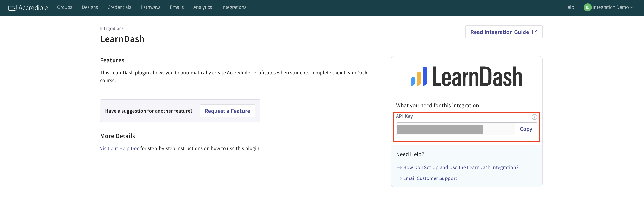This screenshot has width=644, height=203.
Task: Open the Groups menu
Action: [x=65, y=7]
